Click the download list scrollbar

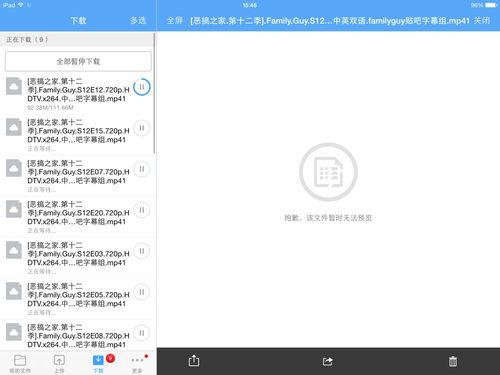tap(154, 93)
